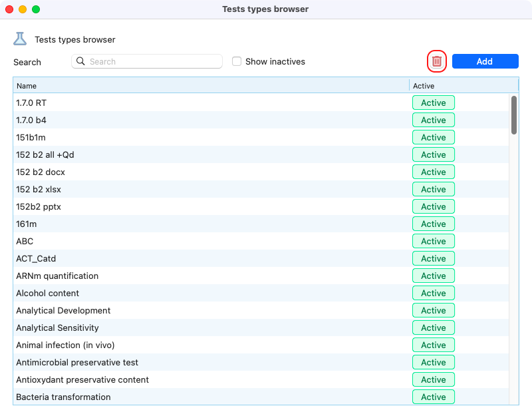Click Active badge for 152 b2 xlsx
Screen dimensions: 532x418
434,190
